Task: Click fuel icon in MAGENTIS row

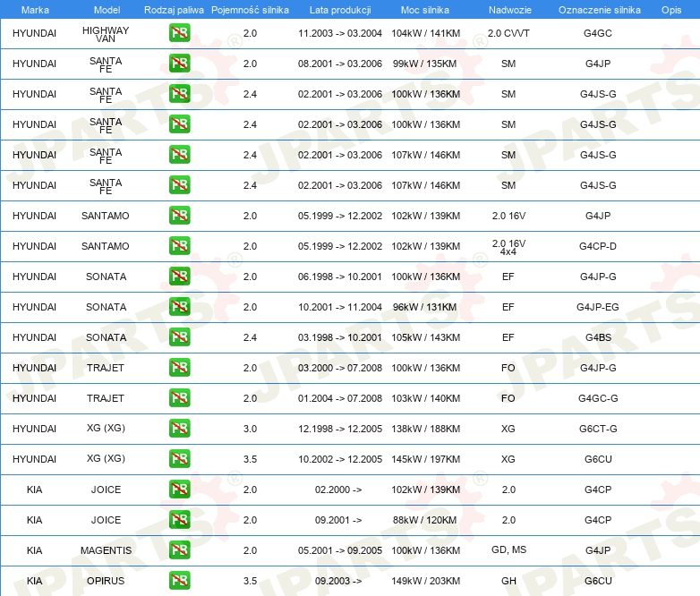Action: 179,550
